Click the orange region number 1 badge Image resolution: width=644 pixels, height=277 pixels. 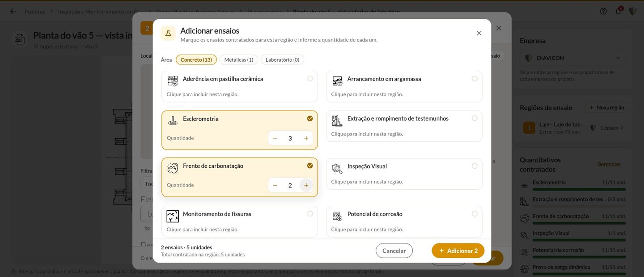529,128
